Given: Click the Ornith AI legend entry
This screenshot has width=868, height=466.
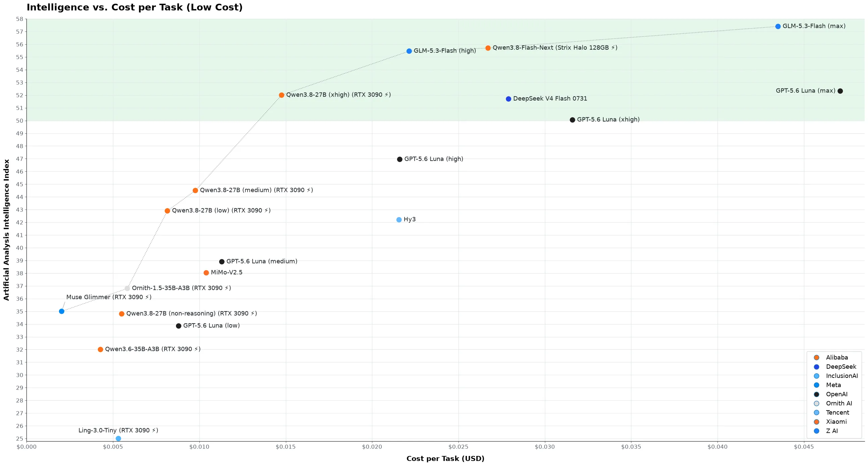Looking at the screenshot, I should tap(832, 403).
